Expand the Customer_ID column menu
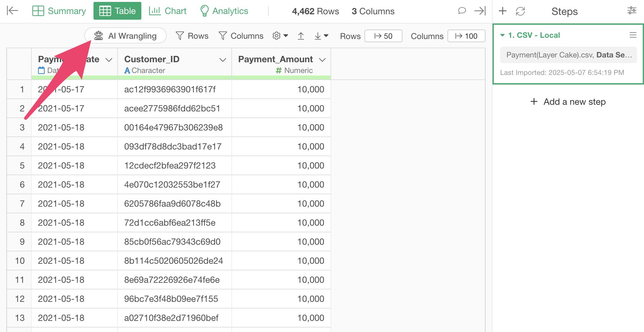The width and height of the screenshot is (644, 332). (x=223, y=60)
